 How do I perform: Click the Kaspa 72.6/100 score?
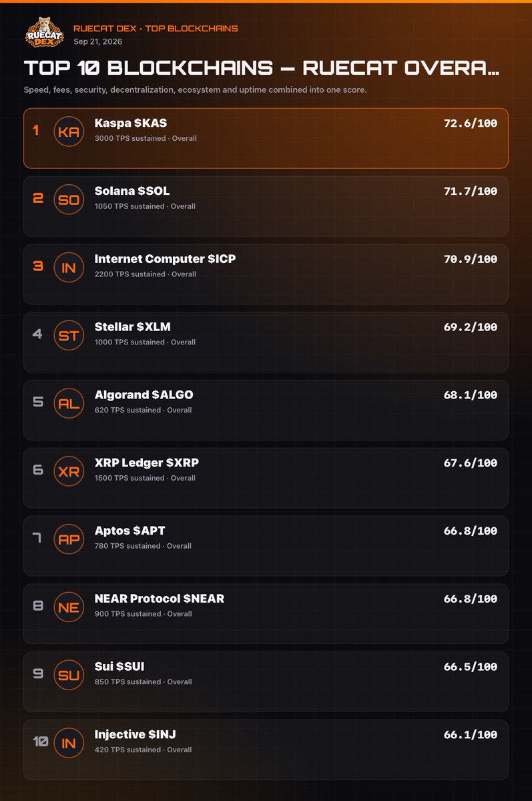(471, 123)
